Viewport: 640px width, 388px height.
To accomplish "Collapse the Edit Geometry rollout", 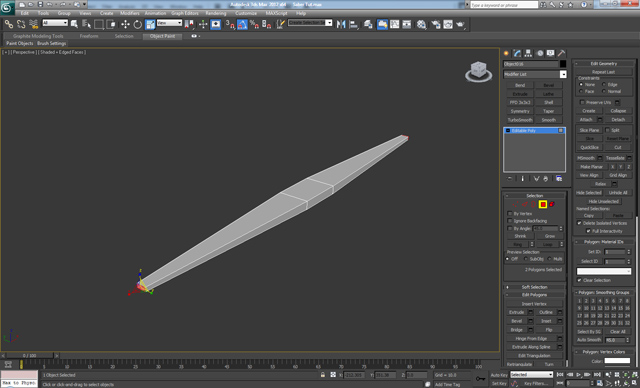I will click(x=604, y=64).
